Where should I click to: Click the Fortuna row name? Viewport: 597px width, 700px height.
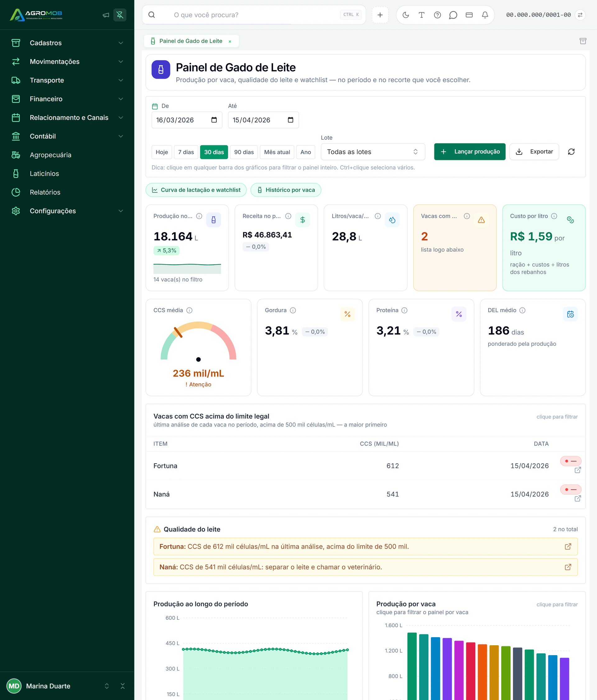(x=165, y=465)
